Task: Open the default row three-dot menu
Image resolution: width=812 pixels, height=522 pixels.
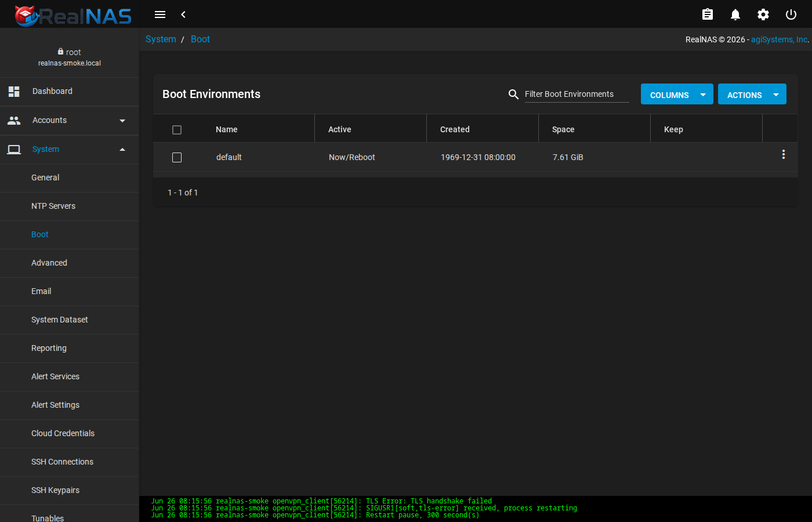Action: tap(784, 154)
